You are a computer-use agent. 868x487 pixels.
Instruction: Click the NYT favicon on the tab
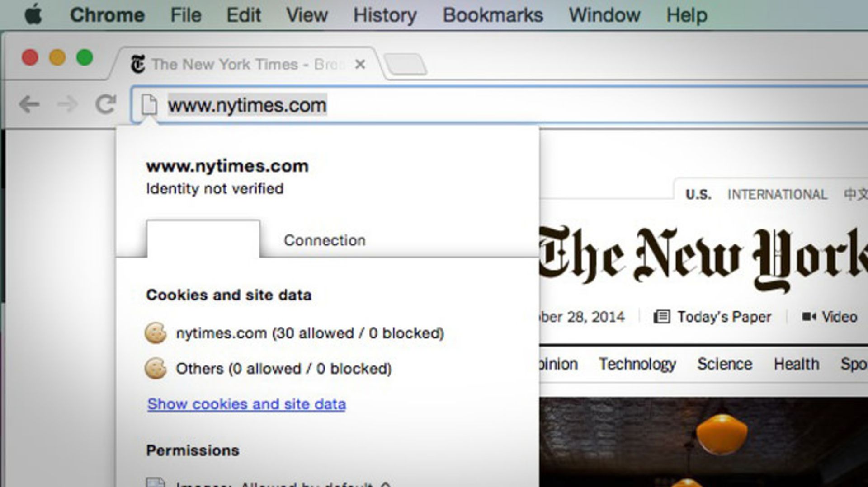(x=138, y=64)
